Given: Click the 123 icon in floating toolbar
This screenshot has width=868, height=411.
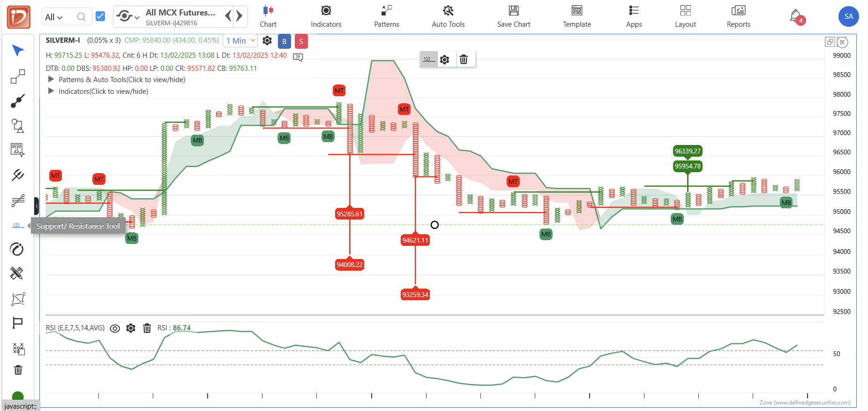Looking at the screenshot, I should (x=428, y=60).
